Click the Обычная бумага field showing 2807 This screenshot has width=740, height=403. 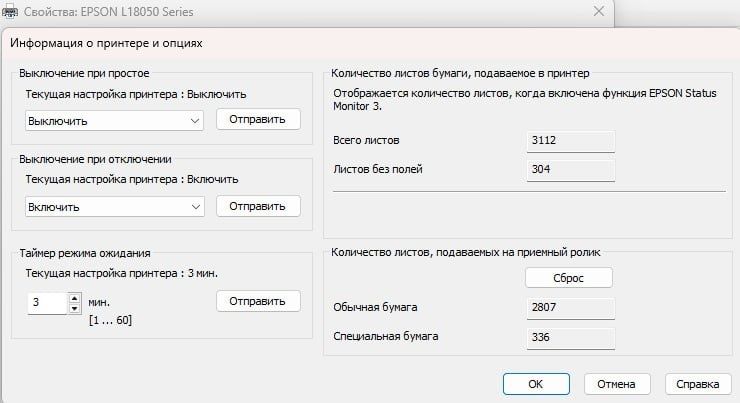(x=571, y=308)
